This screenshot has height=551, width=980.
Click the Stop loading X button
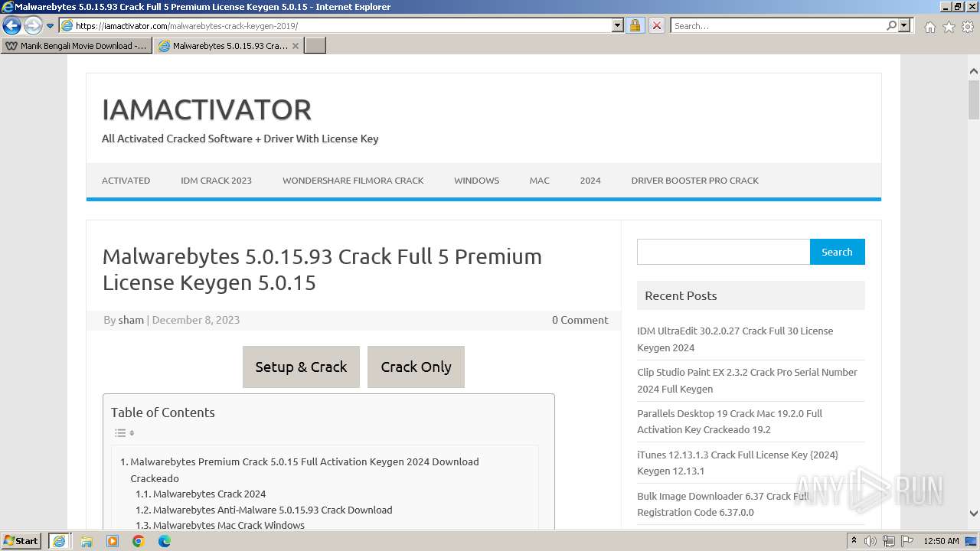pos(656,25)
